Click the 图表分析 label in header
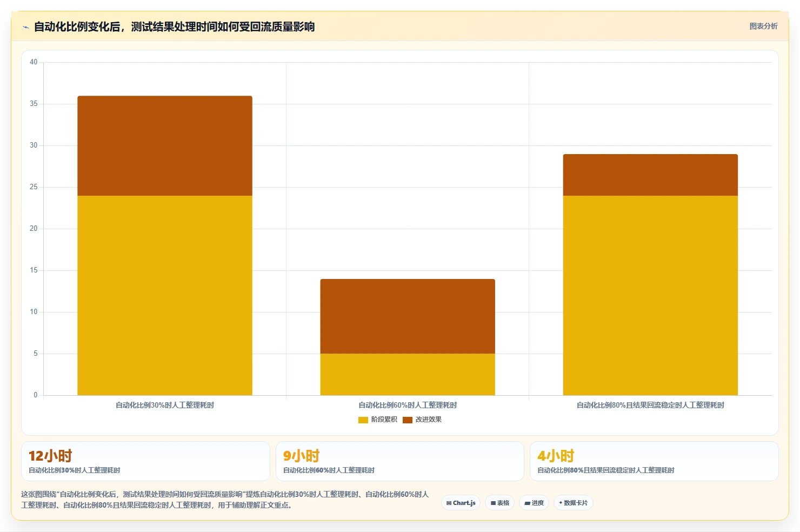Image resolution: width=800 pixels, height=532 pixels. (x=763, y=26)
